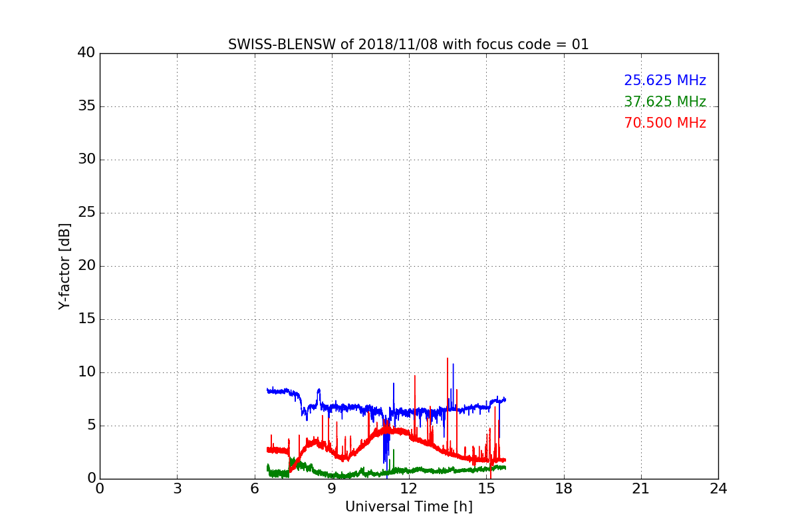
Task: Click the Universal Time [h] axis label
Action: pyautogui.click(x=408, y=507)
